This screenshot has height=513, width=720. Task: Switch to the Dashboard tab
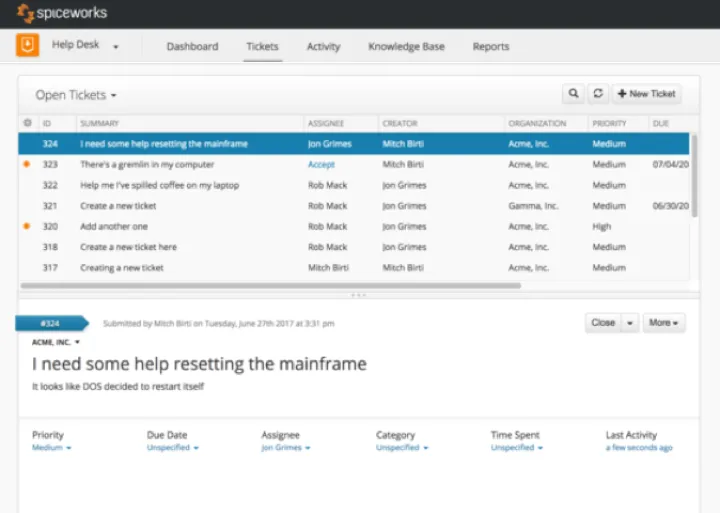click(x=191, y=47)
